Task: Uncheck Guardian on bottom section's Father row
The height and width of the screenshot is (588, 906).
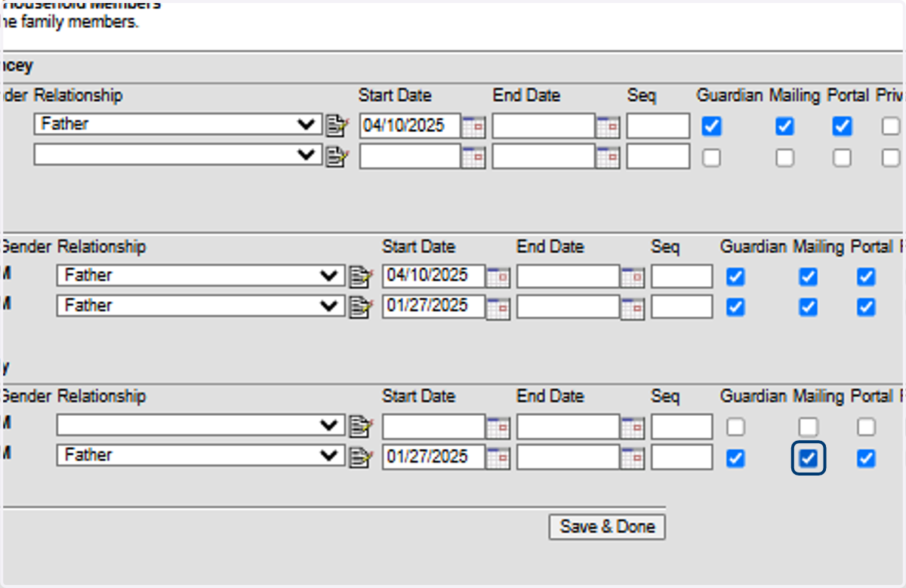Action: pyautogui.click(x=735, y=458)
